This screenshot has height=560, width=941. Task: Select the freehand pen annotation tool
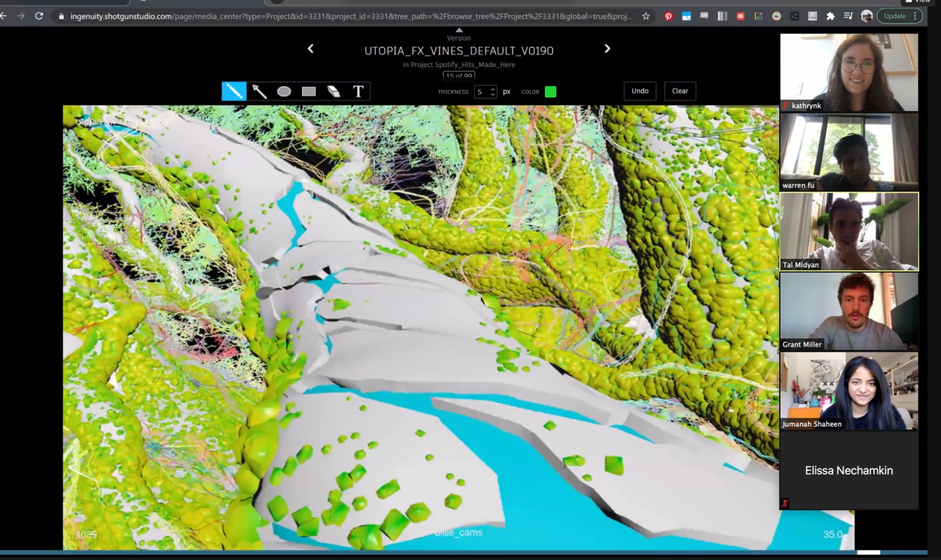(233, 91)
